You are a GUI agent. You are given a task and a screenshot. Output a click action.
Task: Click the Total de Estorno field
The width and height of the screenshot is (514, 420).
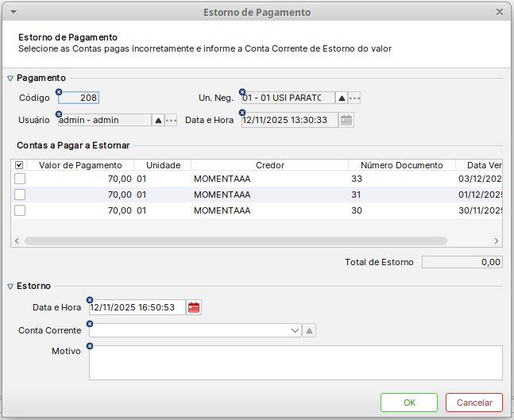click(462, 262)
